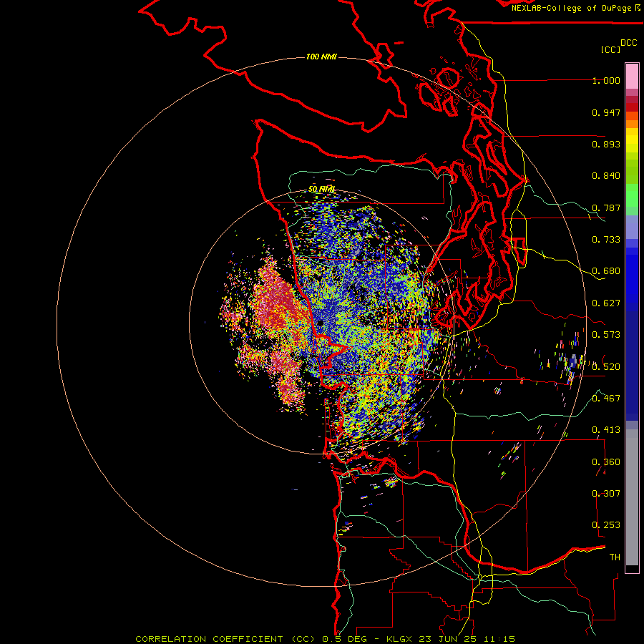Click the 50 NMI range ring label

coord(321,189)
